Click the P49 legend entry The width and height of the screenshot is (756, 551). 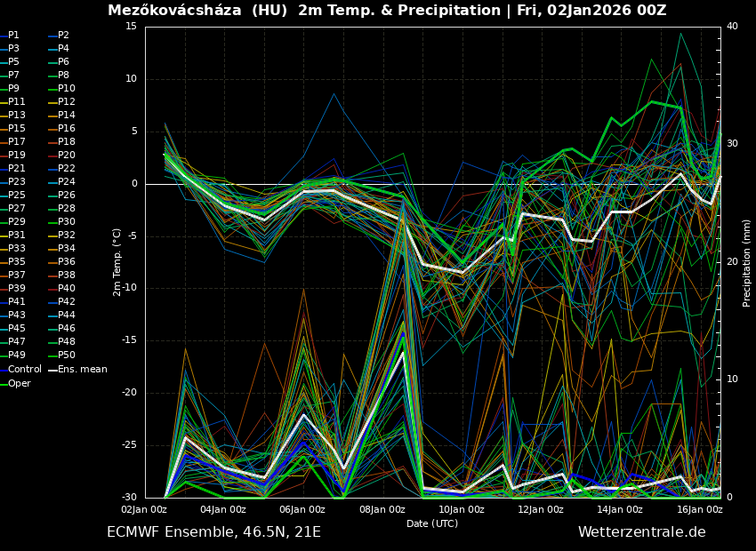coord(16,355)
